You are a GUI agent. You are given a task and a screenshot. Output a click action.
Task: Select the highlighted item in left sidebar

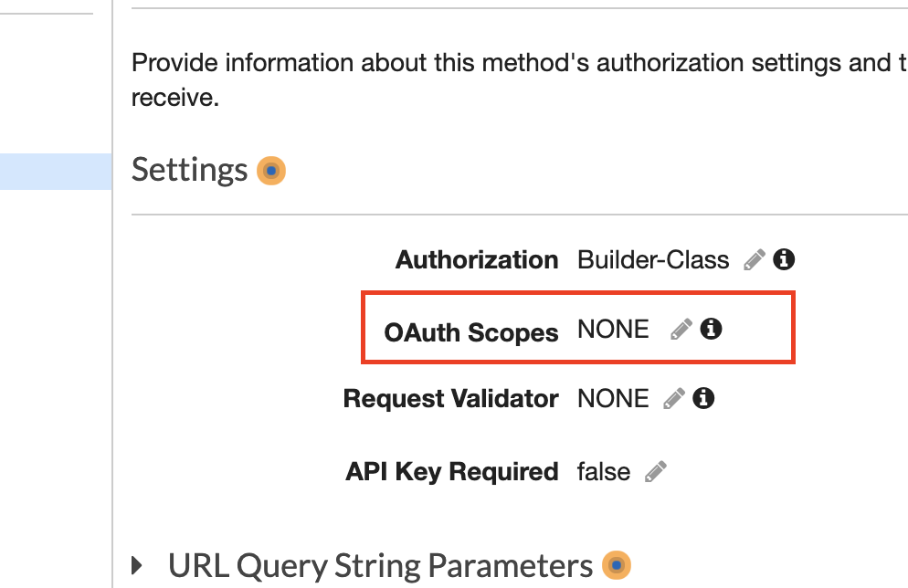(x=56, y=172)
